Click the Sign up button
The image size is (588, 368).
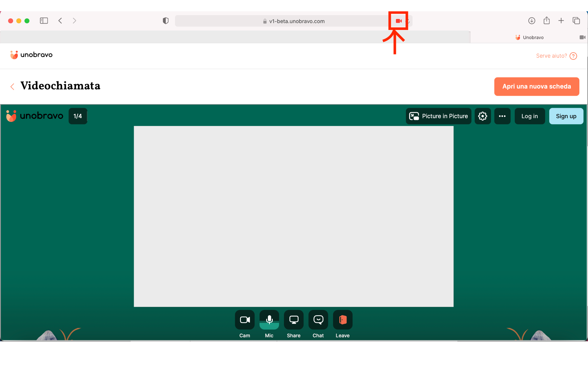click(566, 116)
